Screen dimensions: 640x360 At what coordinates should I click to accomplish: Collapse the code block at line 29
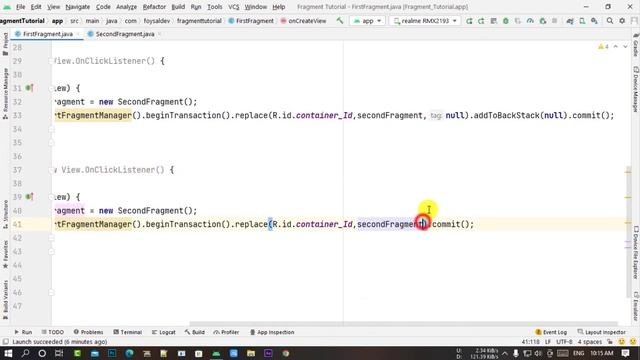coord(51,61)
